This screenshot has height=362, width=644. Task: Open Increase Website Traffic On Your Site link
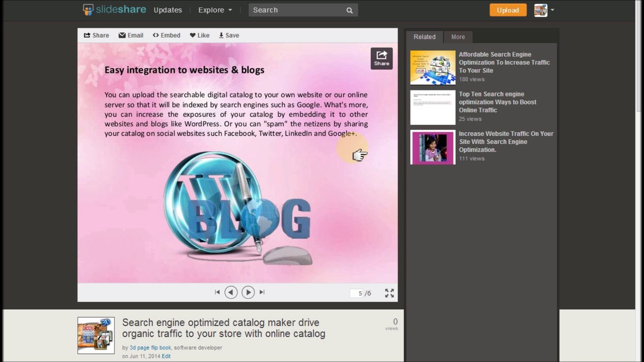coord(506,142)
